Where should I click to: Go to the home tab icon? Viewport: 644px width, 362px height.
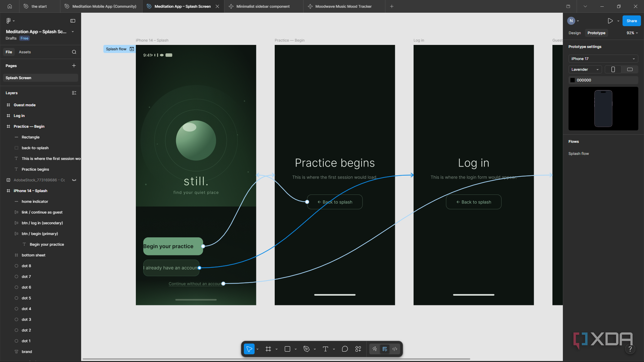10,6
